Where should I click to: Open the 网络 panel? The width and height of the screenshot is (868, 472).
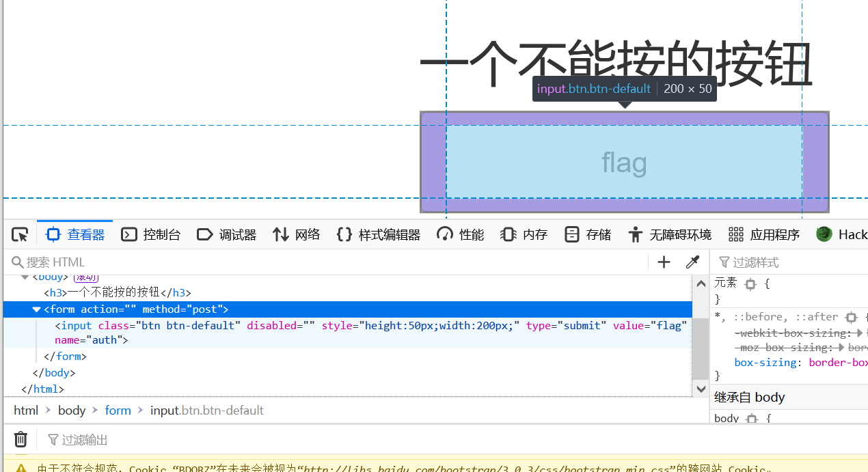pyautogui.click(x=296, y=234)
